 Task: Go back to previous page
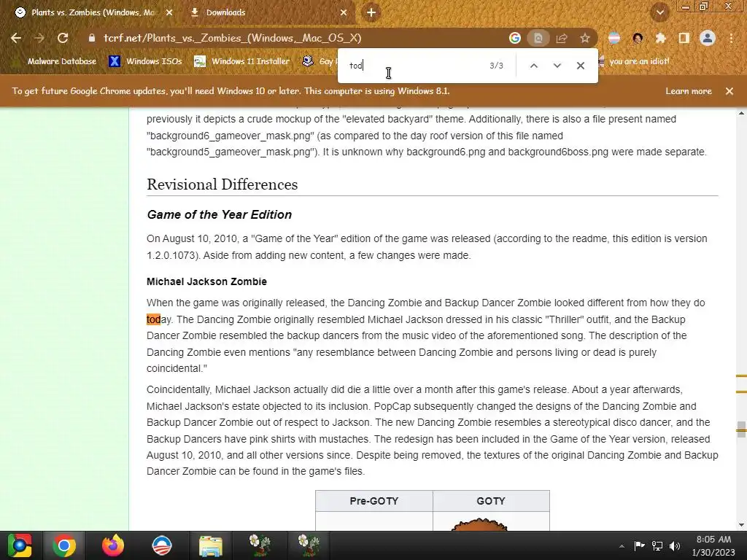[x=16, y=38]
